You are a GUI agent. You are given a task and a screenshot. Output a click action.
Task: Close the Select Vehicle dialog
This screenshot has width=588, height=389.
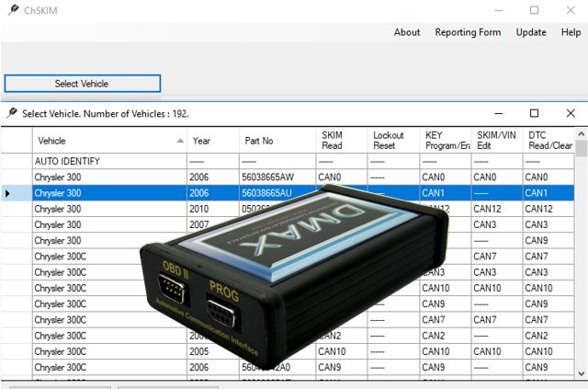click(x=571, y=113)
